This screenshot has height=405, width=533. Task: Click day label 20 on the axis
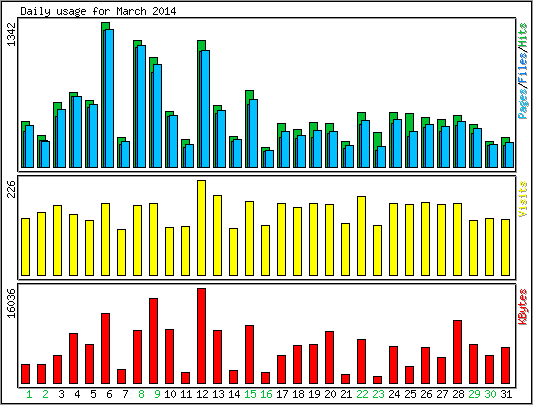pos(330,394)
